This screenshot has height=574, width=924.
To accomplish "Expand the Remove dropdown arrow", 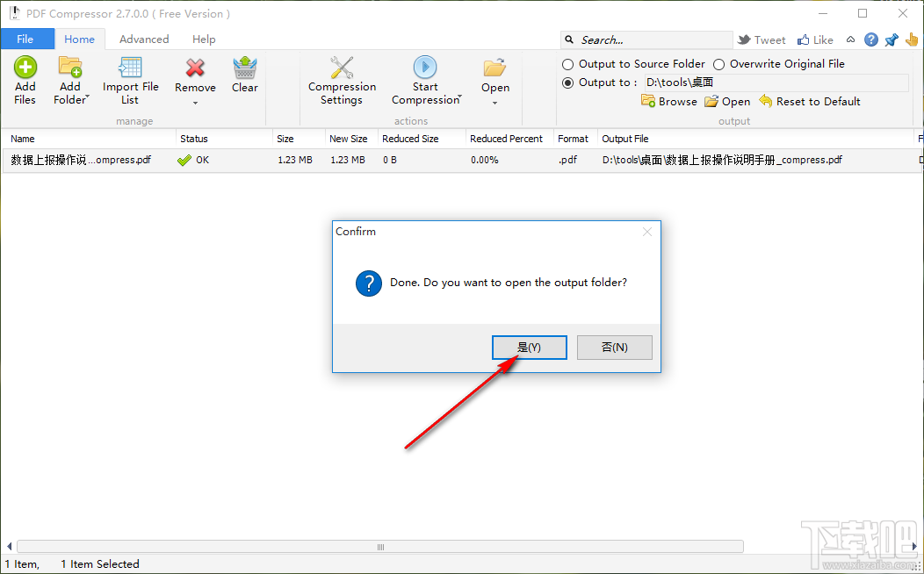I will click(195, 104).
